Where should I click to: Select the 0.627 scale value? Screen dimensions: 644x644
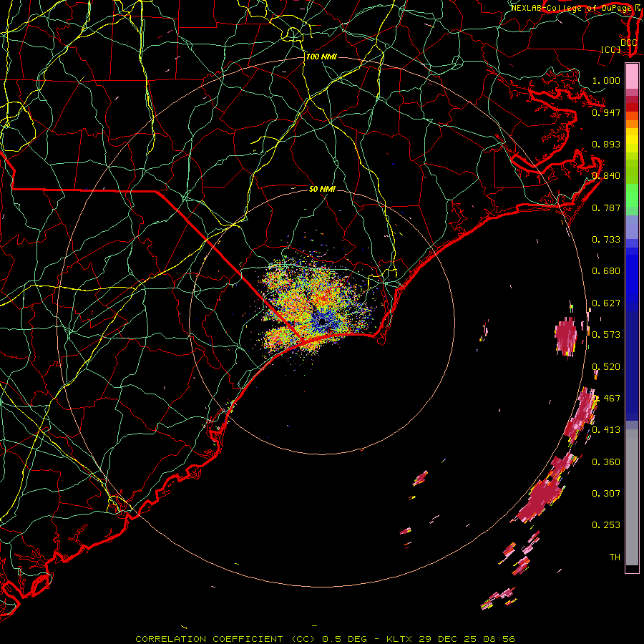606,303
